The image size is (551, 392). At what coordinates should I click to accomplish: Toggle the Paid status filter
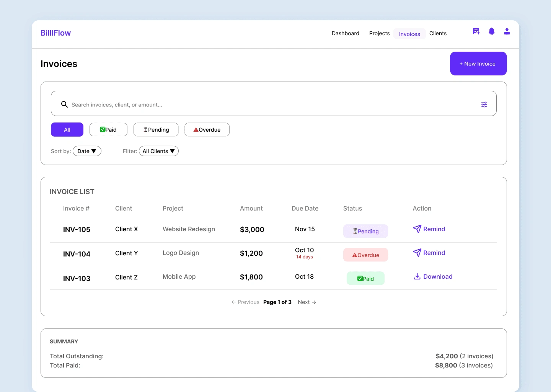tap(108, 129)
